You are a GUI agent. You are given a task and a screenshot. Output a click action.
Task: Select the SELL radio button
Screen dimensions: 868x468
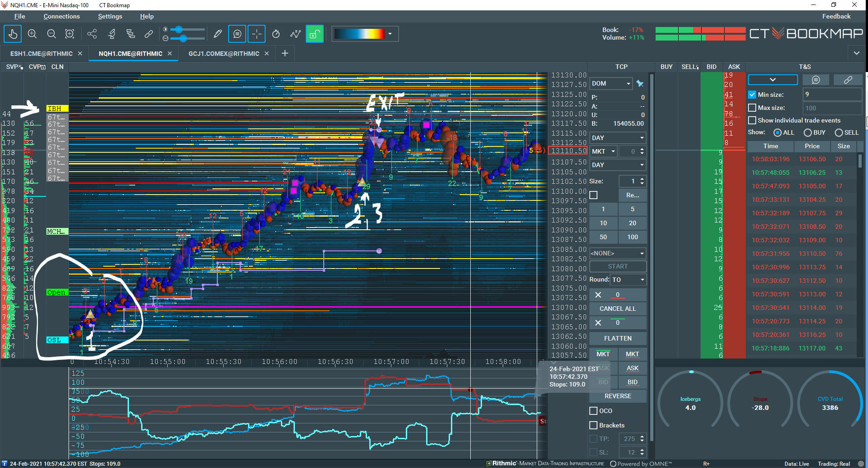tap(839, 132)
